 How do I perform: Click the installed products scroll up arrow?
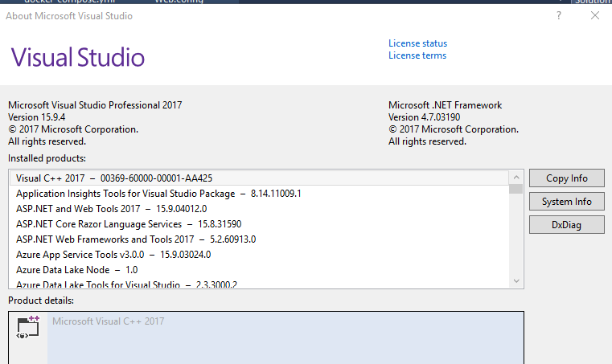[x=516, y=178]
